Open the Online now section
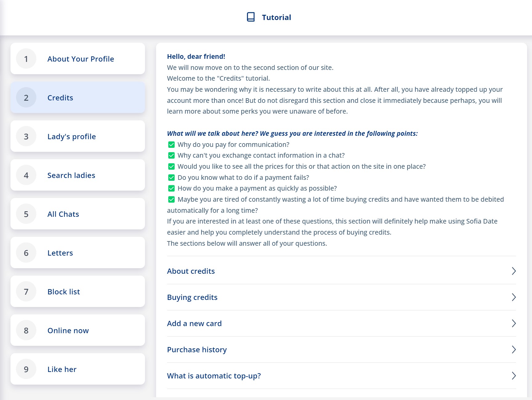This screenshot has width=532, height=400. point(78,330)
